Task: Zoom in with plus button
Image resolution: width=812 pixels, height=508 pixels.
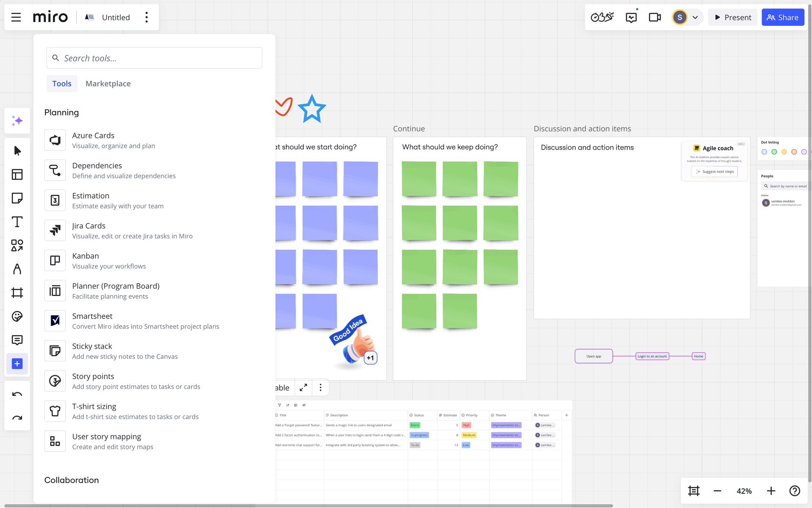Action: point(771,491)
